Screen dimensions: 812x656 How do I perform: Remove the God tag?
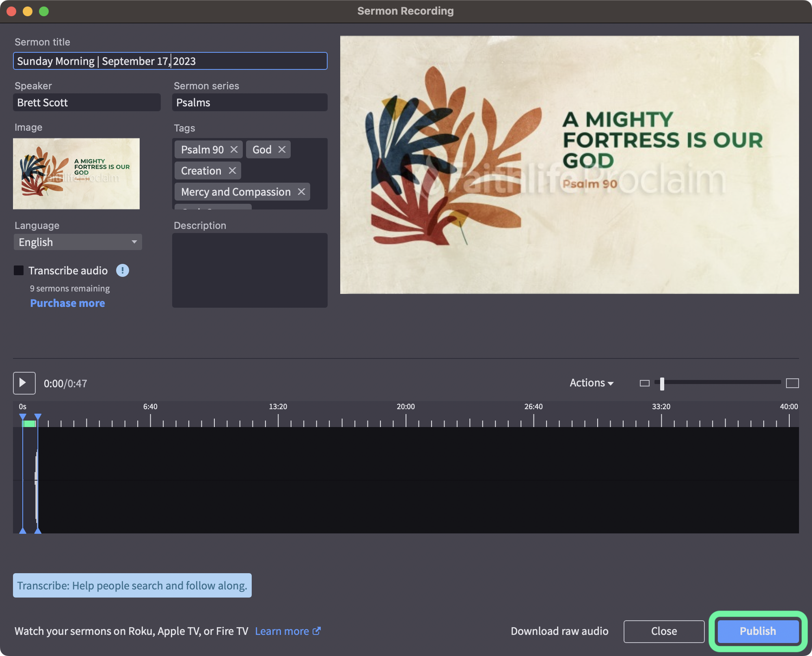[282, 149]
